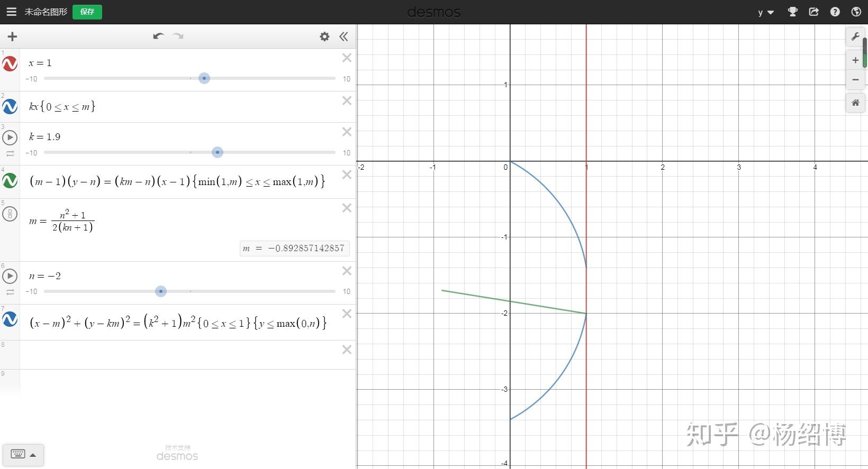868x469 pixels.
Task: Toggle the green line equation visibility
Action: tap(10, 181)
